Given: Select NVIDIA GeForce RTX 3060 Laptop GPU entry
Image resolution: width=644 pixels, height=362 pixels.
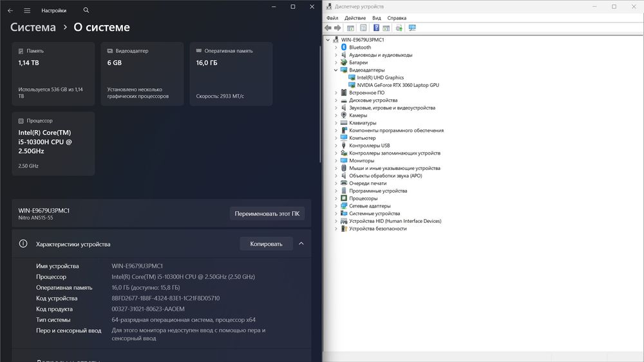Looking at the screenshot, I should click(398, 85).
